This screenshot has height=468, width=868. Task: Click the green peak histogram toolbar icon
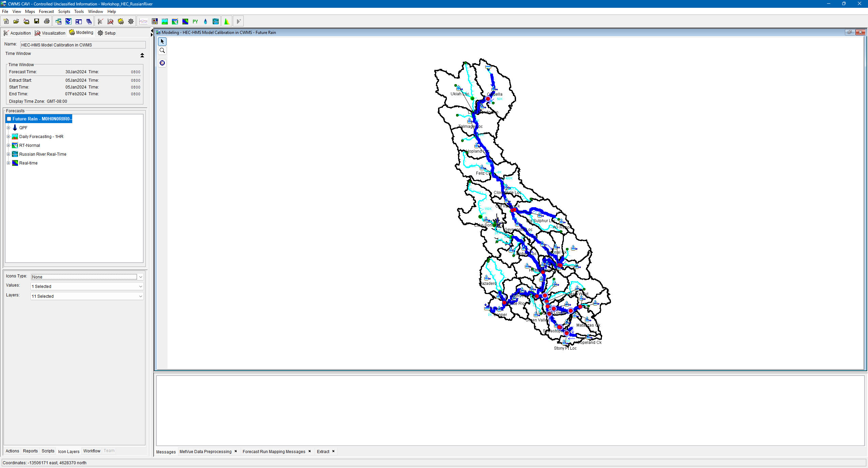226,21
